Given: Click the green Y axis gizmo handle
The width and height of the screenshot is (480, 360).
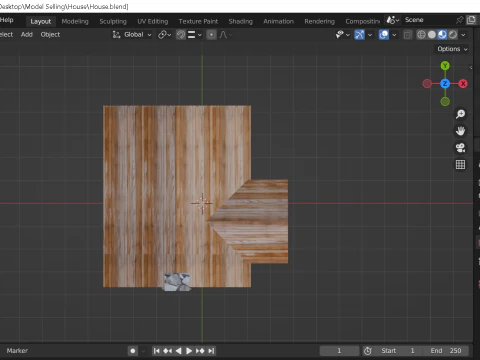Looking at the screenshot, I should pyautogui.click(x=445, y=66).
